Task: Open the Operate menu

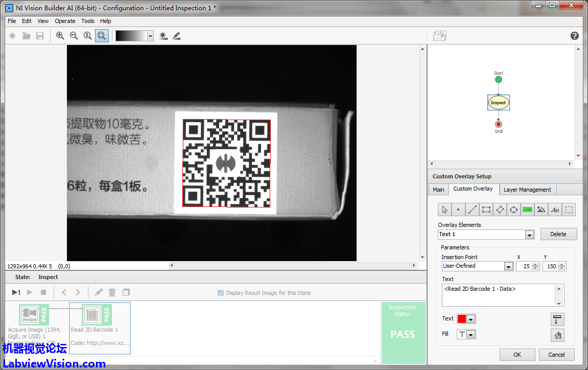Action: [x=65, y=21]
